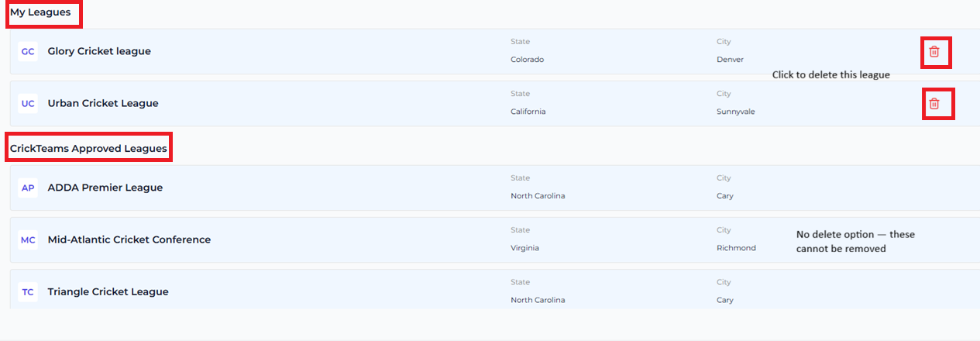This screenshot has height=341, width=980.
Task: Click the GC league avatar icon
Action: click(28, 52)
